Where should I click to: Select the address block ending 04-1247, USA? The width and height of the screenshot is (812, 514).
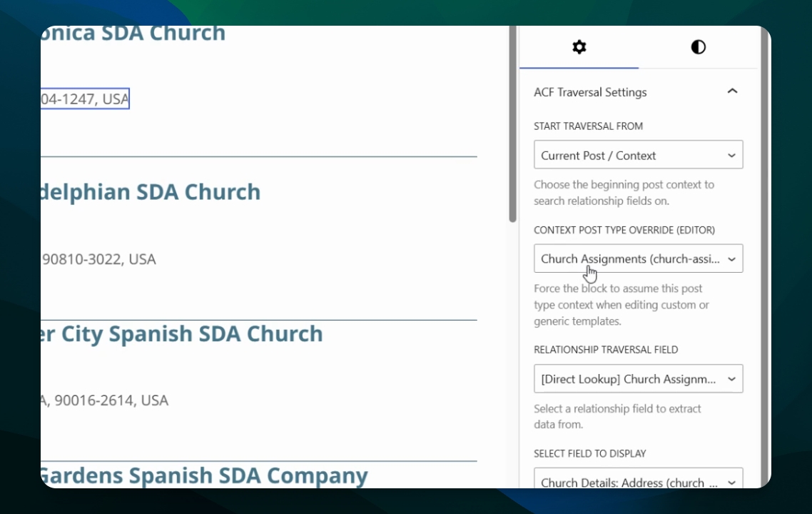pyautogui.click(x=85, y=99)
